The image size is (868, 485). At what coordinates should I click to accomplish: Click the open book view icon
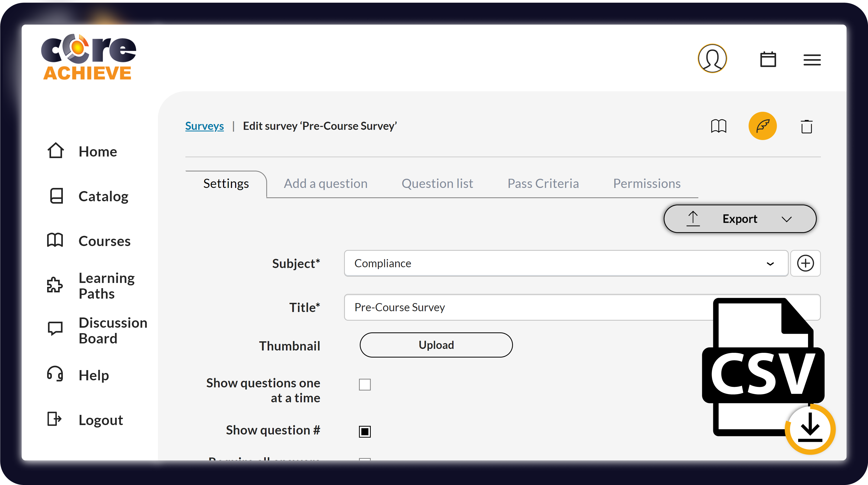[718, 126]
